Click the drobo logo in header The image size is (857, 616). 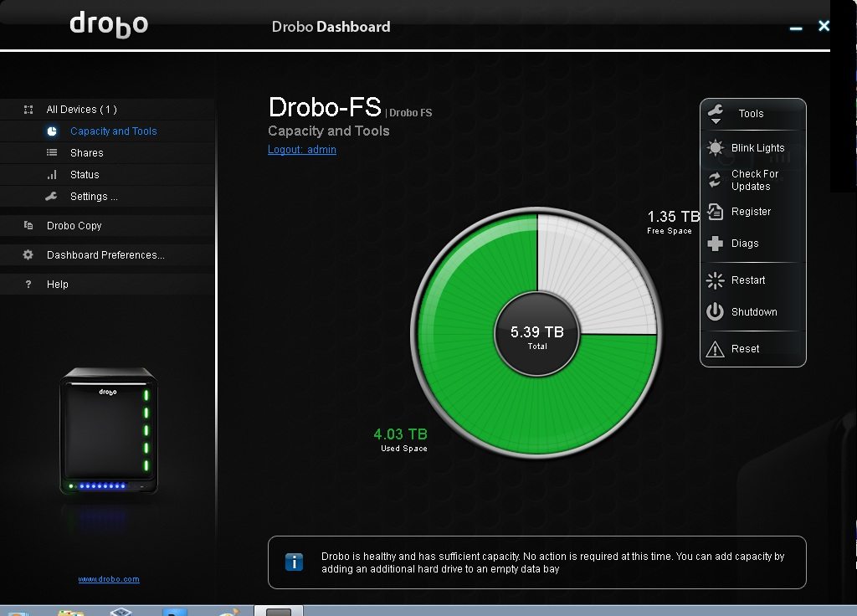coord(109,24)
